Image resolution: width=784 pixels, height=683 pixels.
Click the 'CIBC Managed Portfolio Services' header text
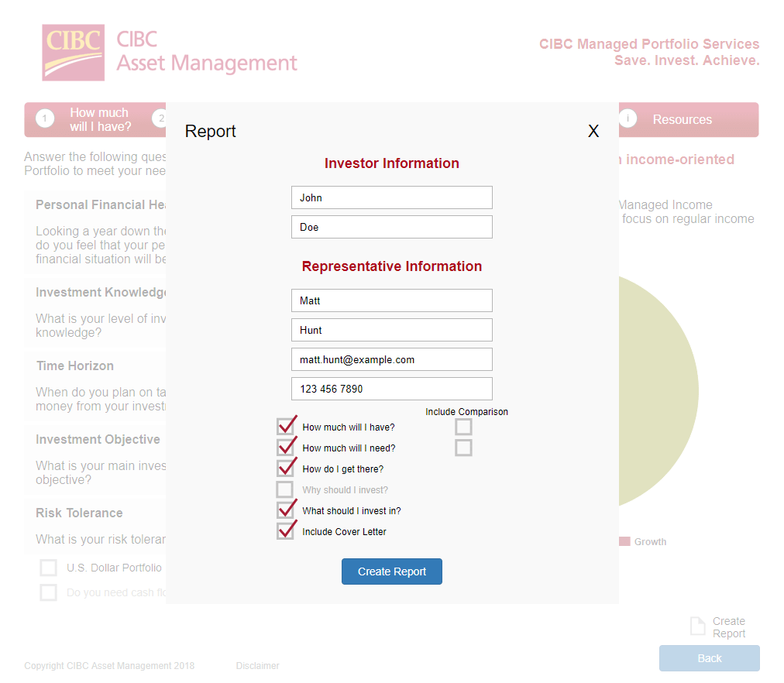tap(649, 44)
